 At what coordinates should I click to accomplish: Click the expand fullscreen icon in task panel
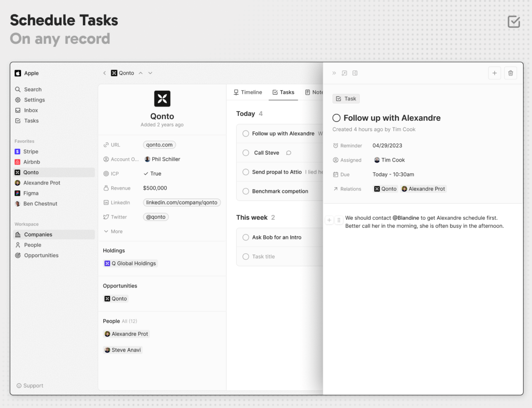[x=345, y=73]
